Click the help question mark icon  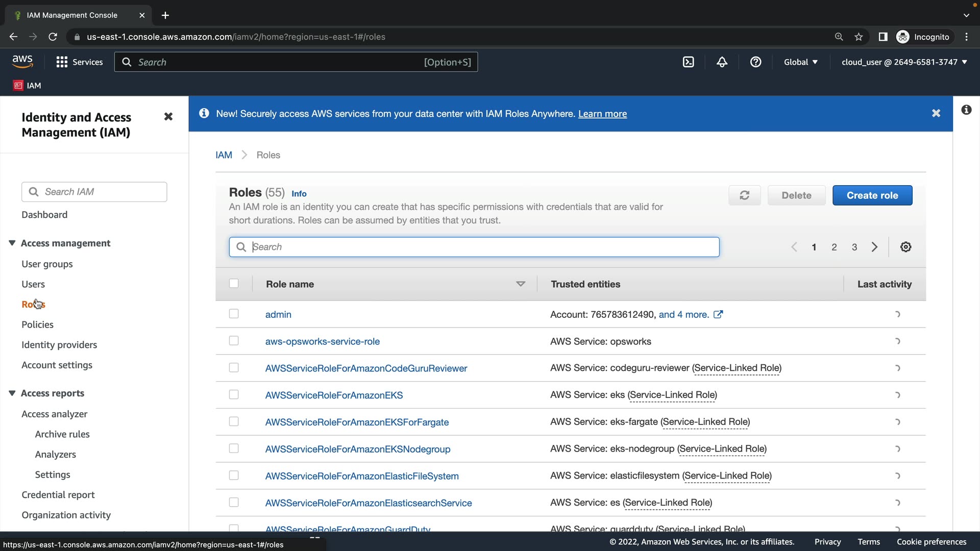tap(755, 62)
